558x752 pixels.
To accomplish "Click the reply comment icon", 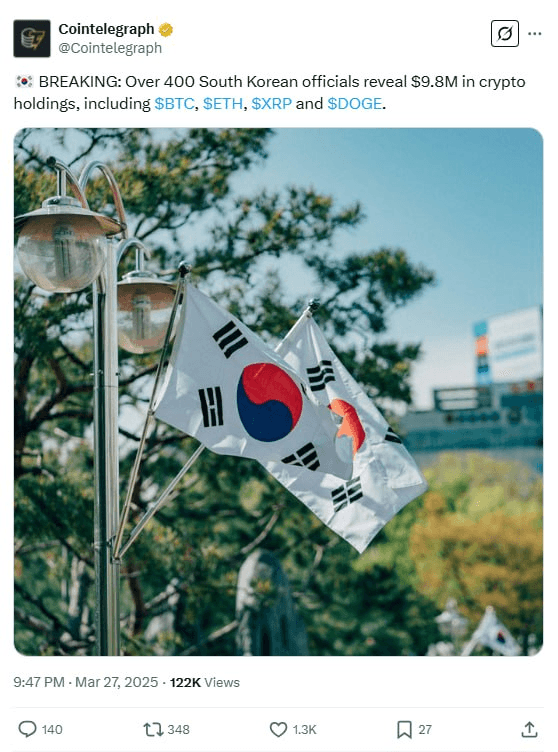I will pos(27,729).
